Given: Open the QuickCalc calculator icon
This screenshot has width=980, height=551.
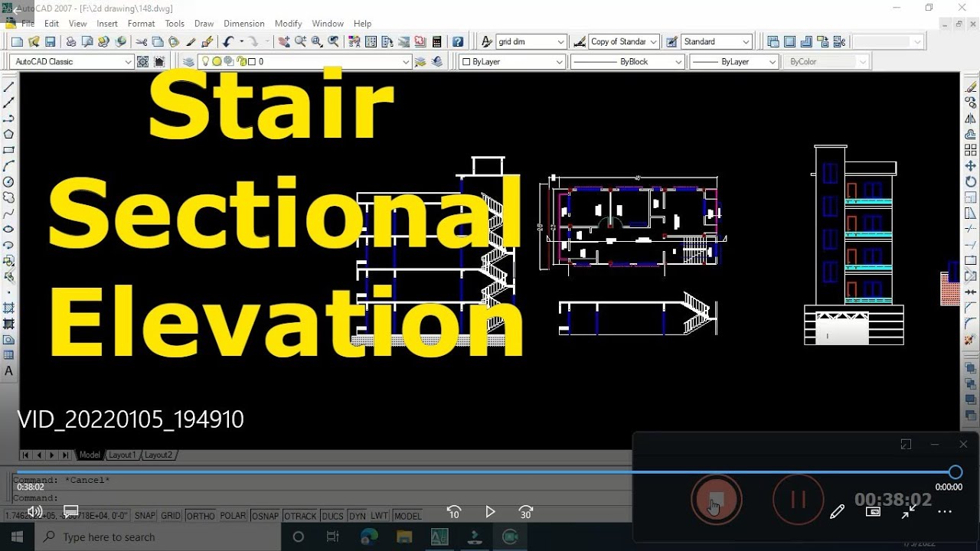Looking at the screenshot, I should pyautogui.click(x=437, y=42).
